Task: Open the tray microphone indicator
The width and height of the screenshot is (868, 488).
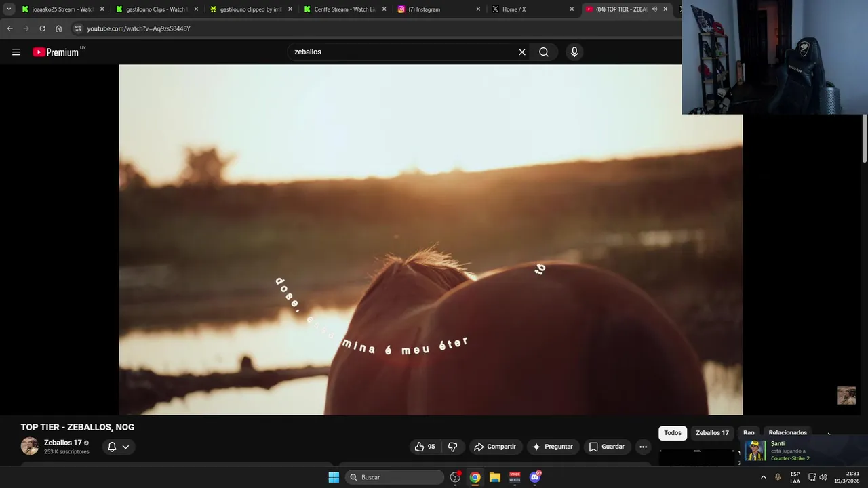Action: click(x=778, y=477)
